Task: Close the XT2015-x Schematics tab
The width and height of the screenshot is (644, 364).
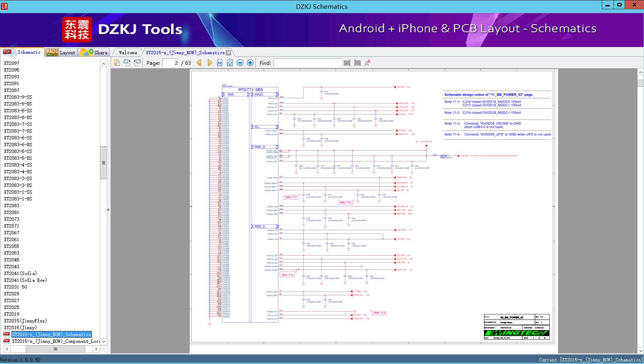Action: (x=229, y=53)
